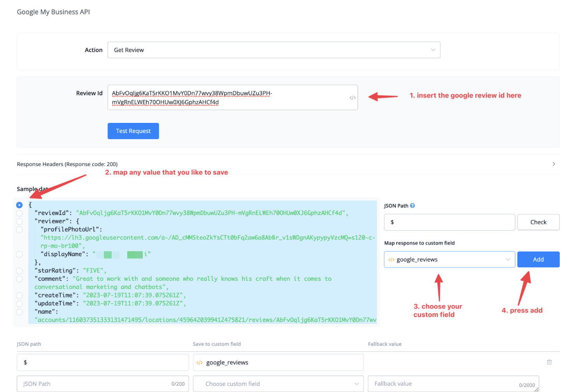Click the blue Add button
Screen dimensions: 568x392
coord(538,259)
